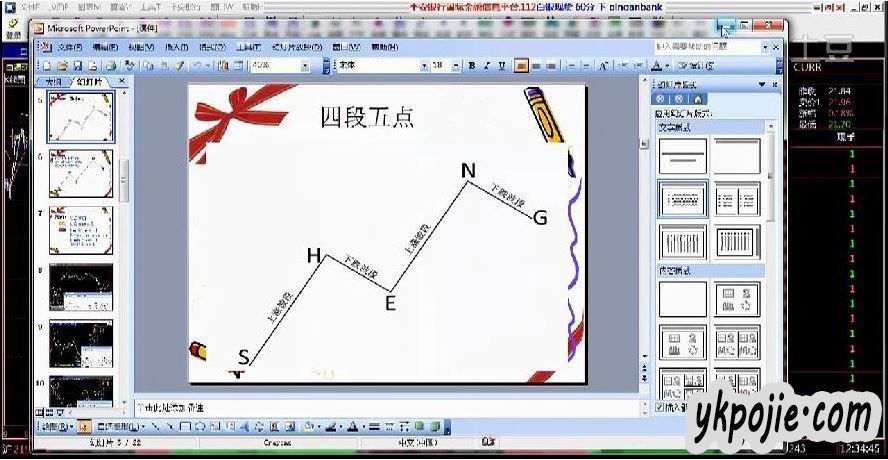The image size is (888, 460).
Task: Toggle the checkbox at task pane bottom
Action: coord(659,407)
